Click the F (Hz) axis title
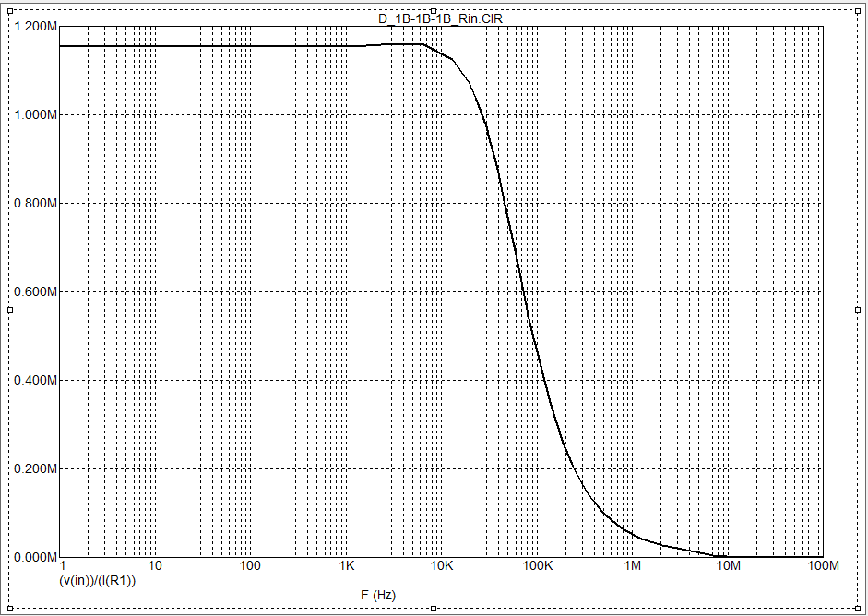Image resolution: width=868 pixels, height=616 pixels. tap(378, 596)
